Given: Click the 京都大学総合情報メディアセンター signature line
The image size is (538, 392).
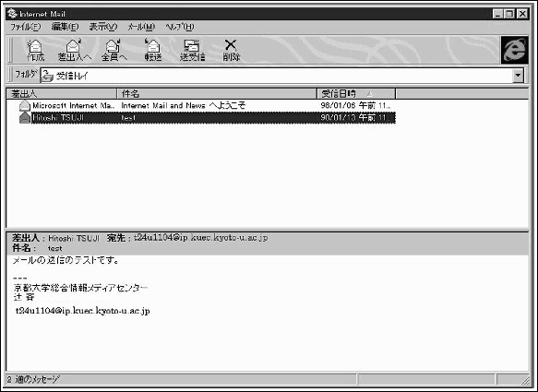Looking at the screenshot, I should 80,288.
